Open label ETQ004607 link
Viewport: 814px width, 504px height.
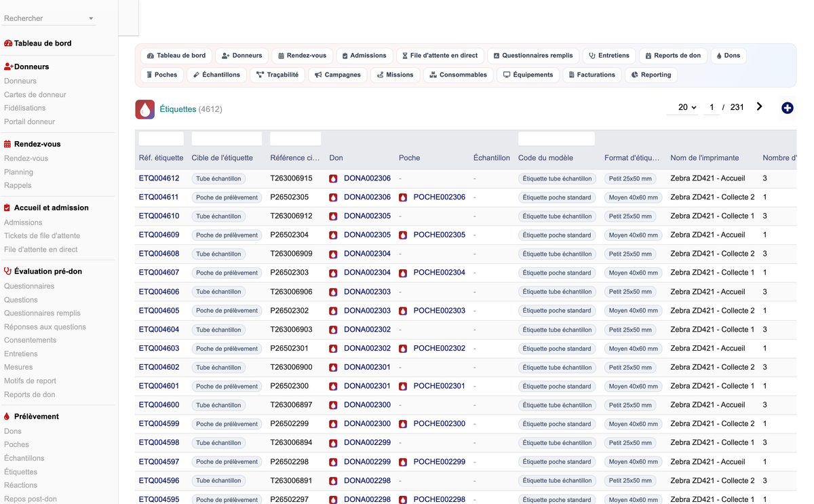point(159,273)
